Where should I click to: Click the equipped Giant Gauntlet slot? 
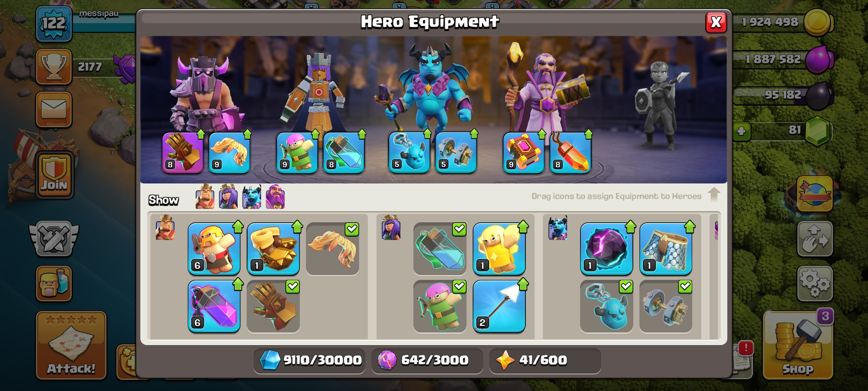point(183,152)
